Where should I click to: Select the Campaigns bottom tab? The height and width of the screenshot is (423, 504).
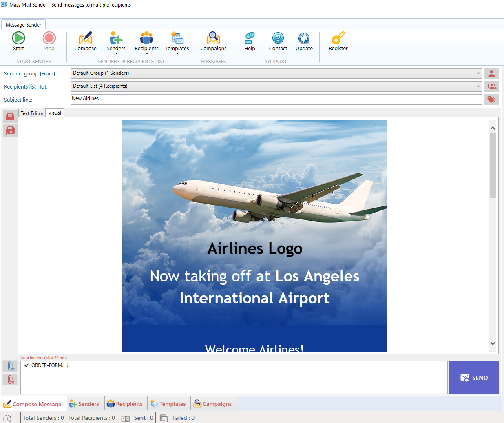point(213,404)
